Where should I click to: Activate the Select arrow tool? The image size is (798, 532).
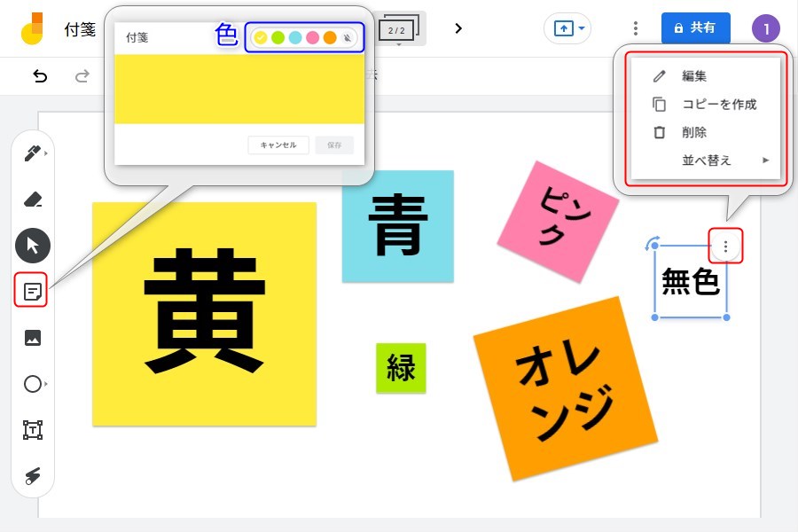pyautogui.click(x=33, y=246)
